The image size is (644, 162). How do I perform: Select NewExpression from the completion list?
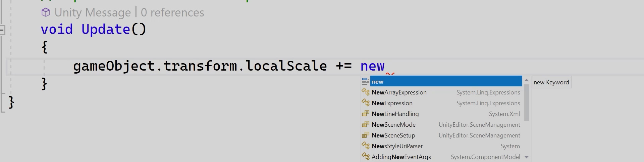click(392, 103)
